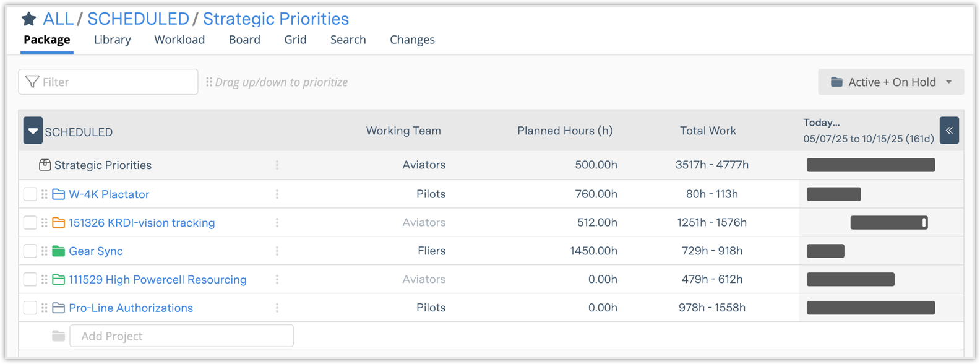The image size is (980, 364).
Task: Collapse the schedule panel with double chevron
Action: click(949, 131)
